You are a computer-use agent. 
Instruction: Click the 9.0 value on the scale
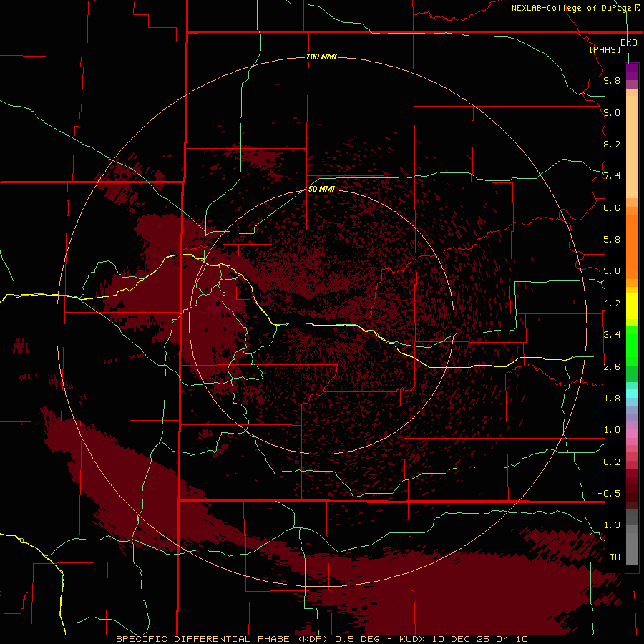pos(612,112)
